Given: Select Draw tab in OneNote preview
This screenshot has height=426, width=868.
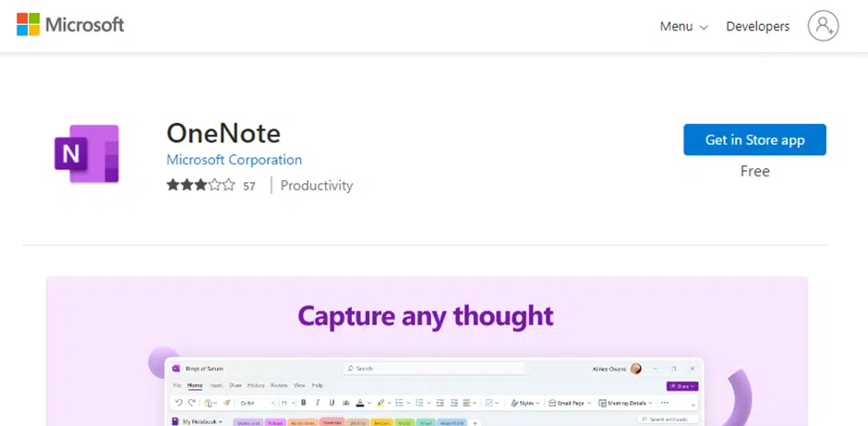Looking at the screenshot, I should tap(235, 385).
